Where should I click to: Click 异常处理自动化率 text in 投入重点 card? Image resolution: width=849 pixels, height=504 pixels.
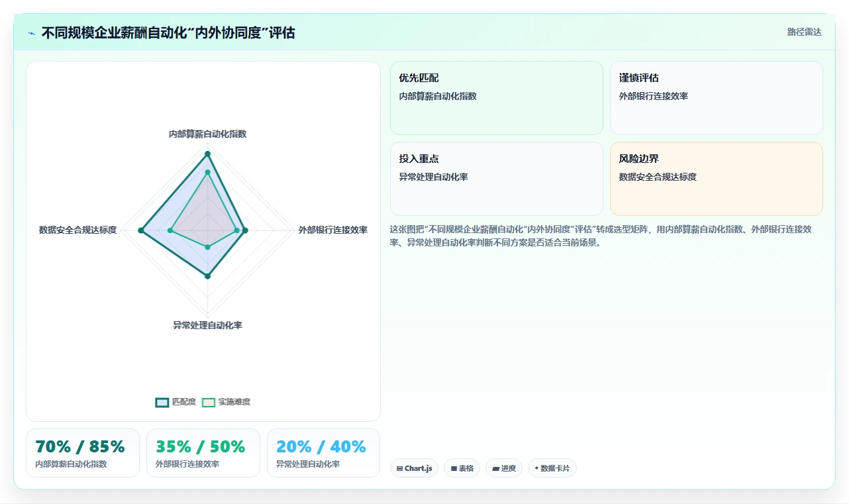434,177
